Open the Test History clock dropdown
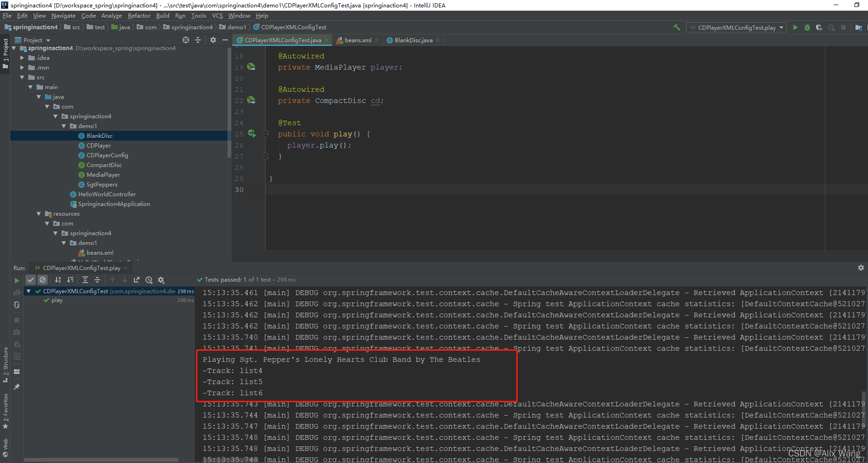The image size is (868, 463). [149, 280]
